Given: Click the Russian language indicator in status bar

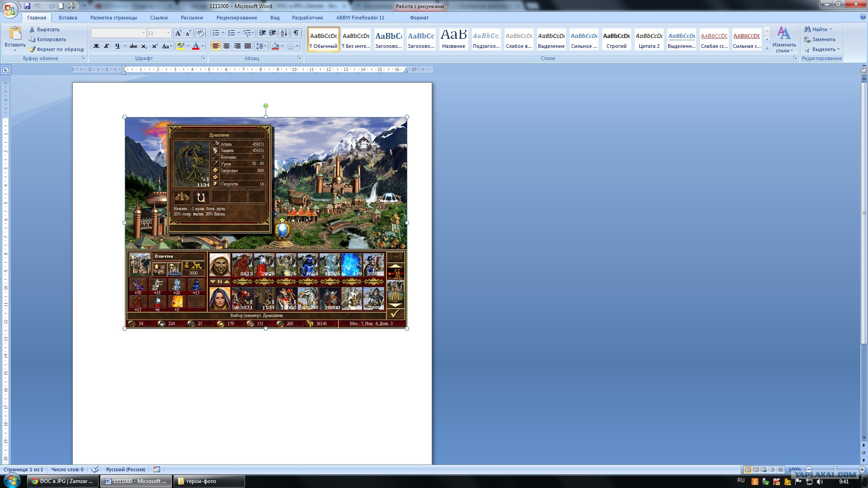Looking at the screenshot, I should point(126,469).
